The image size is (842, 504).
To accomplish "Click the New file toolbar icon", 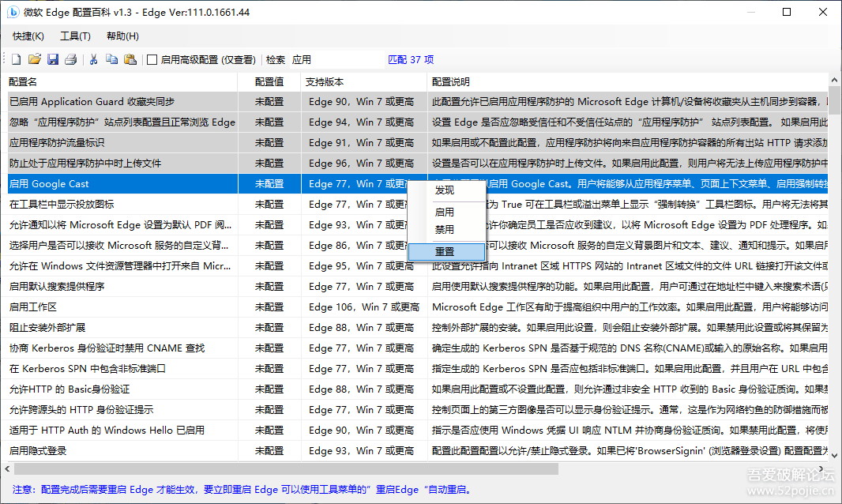I will (16, 59).
